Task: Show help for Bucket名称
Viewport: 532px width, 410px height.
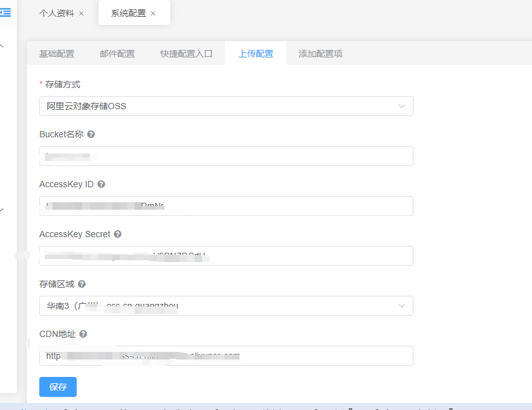Action: tap(91, 134)
